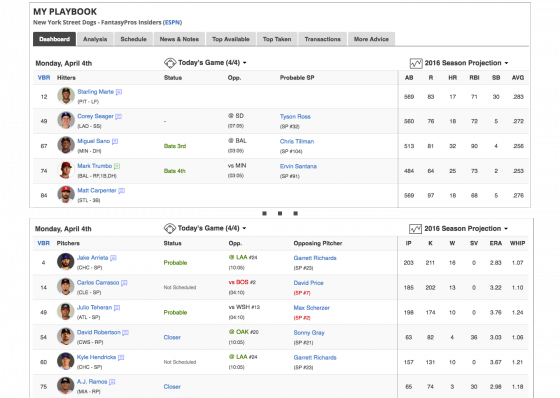Switch to the Analysis tab
The image size is (560, 398).
coord(95,39)
